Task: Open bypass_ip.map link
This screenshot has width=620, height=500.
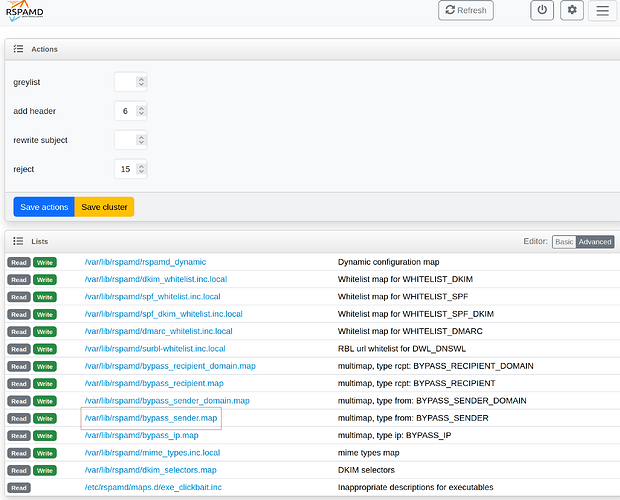Action: (x=141, y=436)
